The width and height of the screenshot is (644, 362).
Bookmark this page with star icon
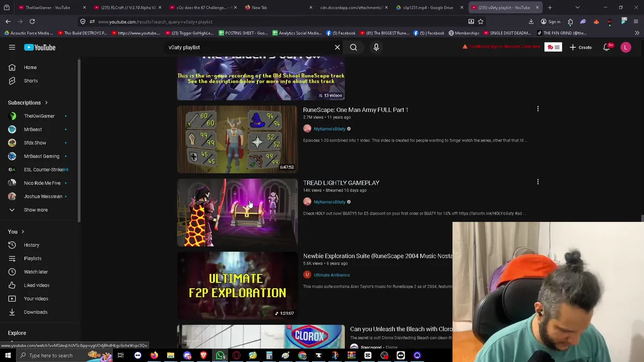click(x=480, y=22)
